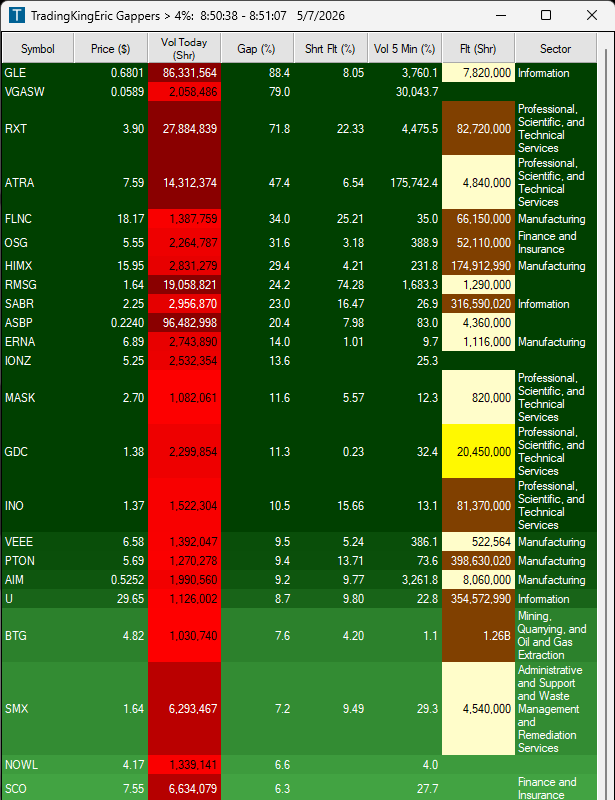The image size is (615, 800).
Task: Click INO short float value 15.66
Action: pyautogui.click(x=350, y=506)
